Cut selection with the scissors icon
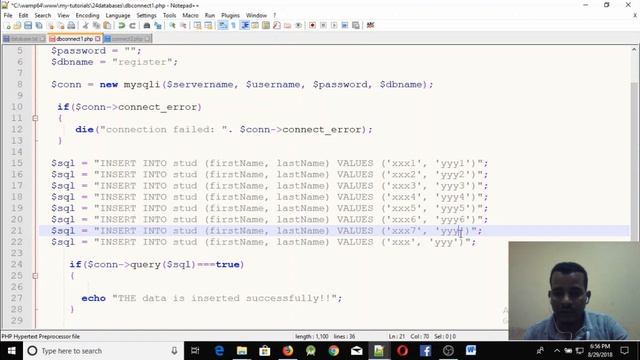Screen dimensions: 640x360 86,25
